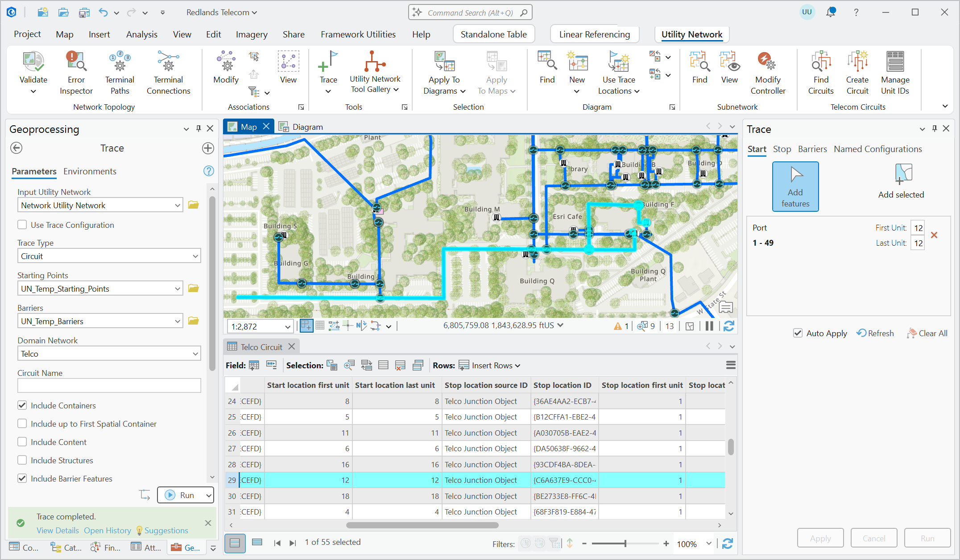Image resolution: width=960 pixels, height=560 pixels.
Task: Click the table zoom slider
Action: click(625, 544)
